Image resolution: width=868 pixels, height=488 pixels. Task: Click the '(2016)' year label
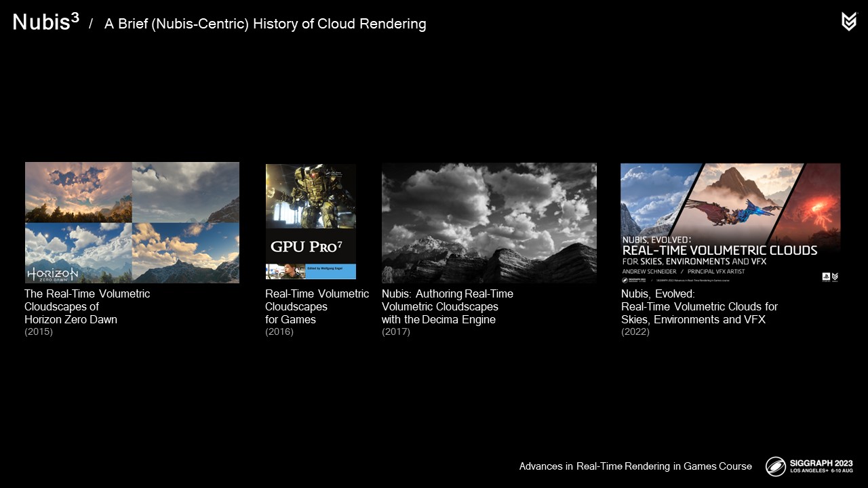tap(279, 331)
